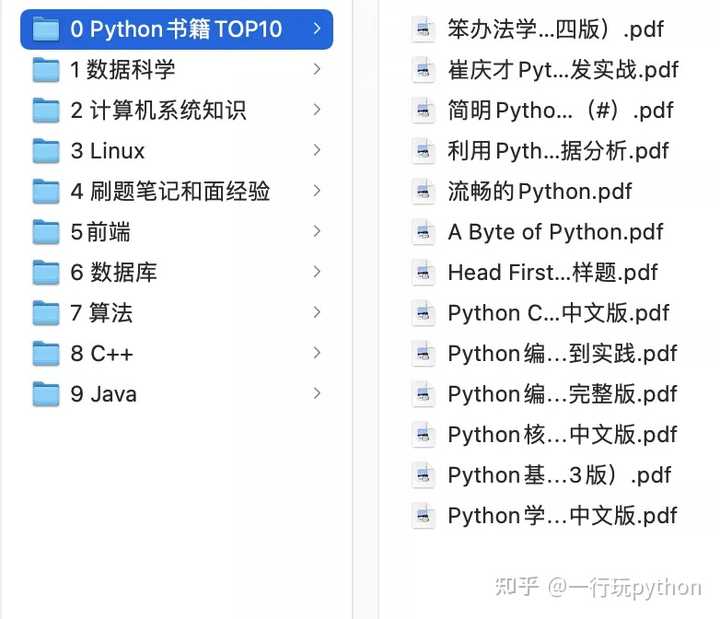Expand the 4 刷题笔记和面经验 folder chevron

coord(316,191)
